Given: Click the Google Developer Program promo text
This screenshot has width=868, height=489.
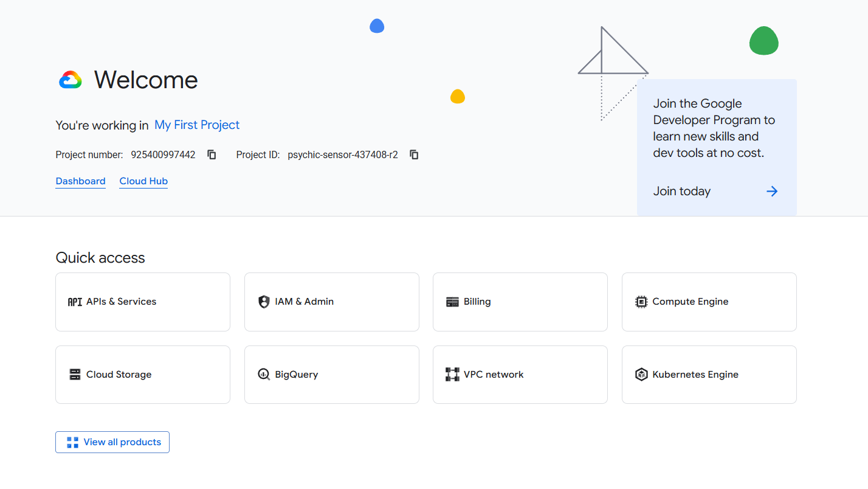Looking at the screenshot, I should click(714, 128).
